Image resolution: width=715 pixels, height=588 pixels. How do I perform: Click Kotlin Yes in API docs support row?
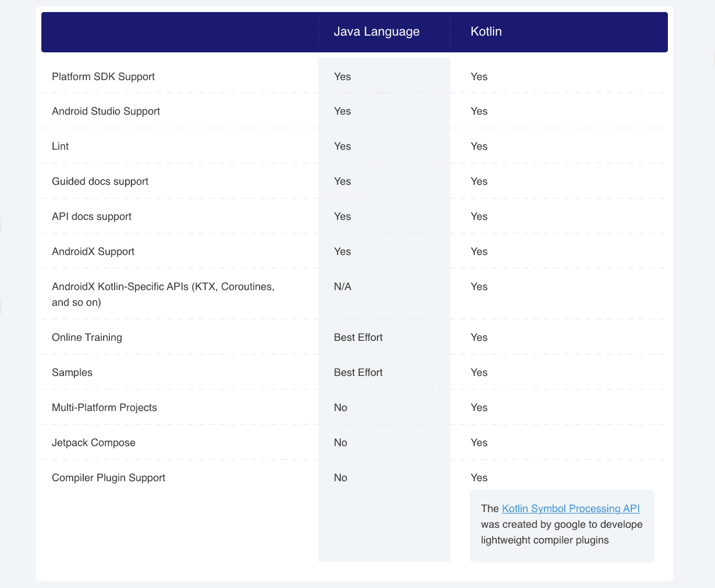[479, 216]
